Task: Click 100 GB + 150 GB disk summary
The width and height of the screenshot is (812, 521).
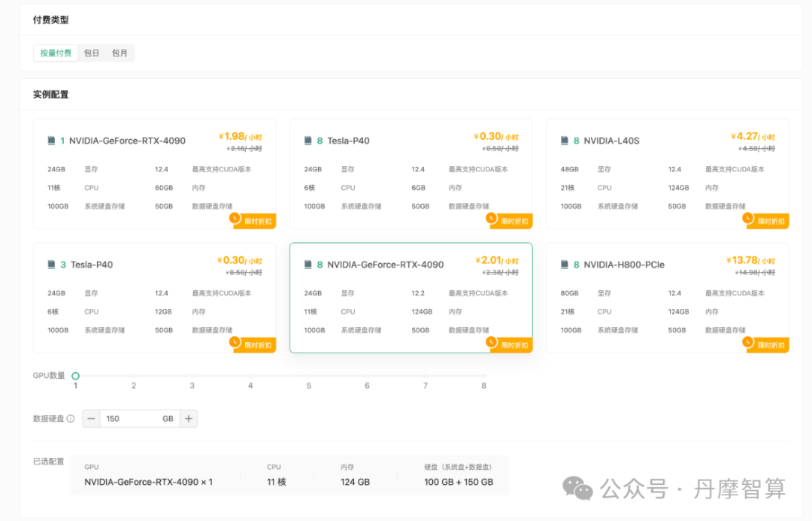Action: point(459,482)
